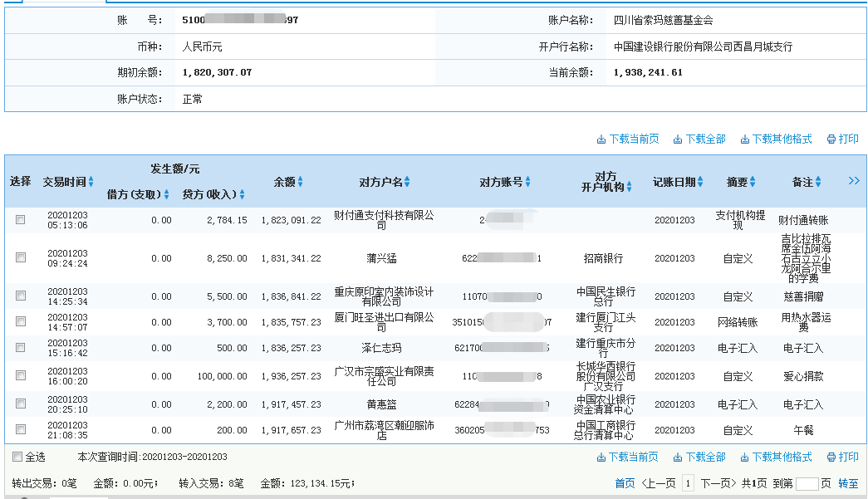Sort by 交易时间 using its sort arrows
The height and width of the screenshot is (499, 868).
pos(91,181)
